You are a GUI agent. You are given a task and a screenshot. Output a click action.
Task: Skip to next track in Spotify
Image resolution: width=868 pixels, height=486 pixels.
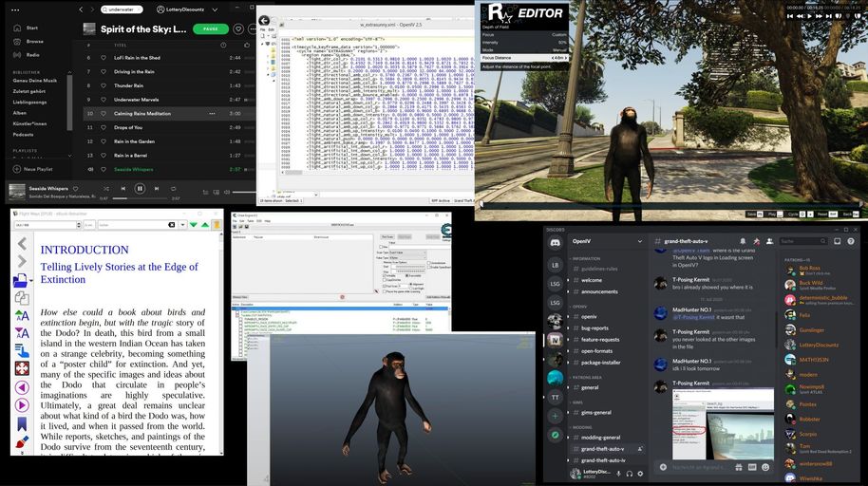[155, 189]
